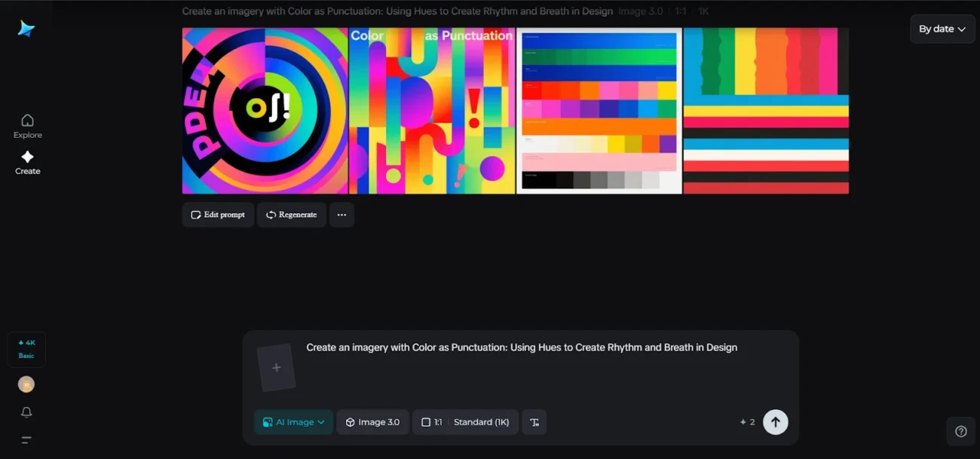980x459 pixels.
Task: Choose the Image 3.0 model selector
Action: pyautogui.click(x=372, y=422)
